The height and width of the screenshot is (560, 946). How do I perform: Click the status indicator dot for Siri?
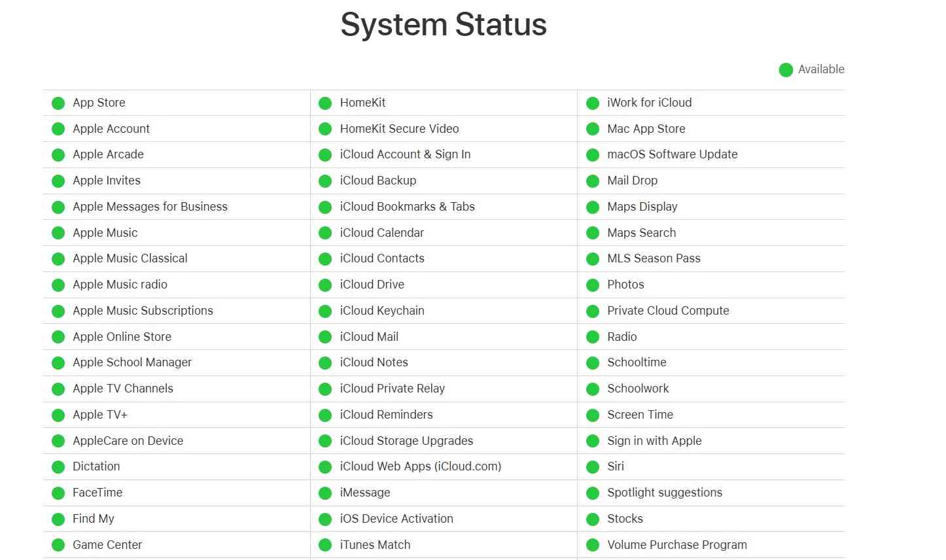tap(593, 467)
